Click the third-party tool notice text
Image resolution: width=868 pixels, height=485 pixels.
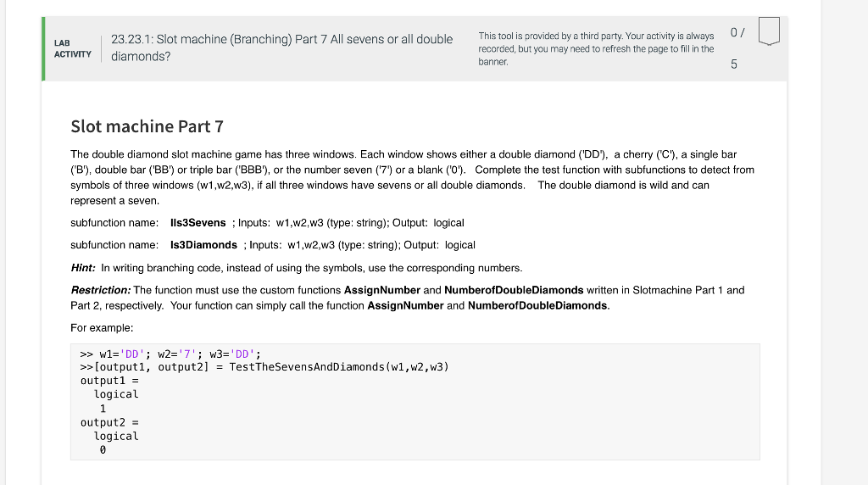pos(596,48)
